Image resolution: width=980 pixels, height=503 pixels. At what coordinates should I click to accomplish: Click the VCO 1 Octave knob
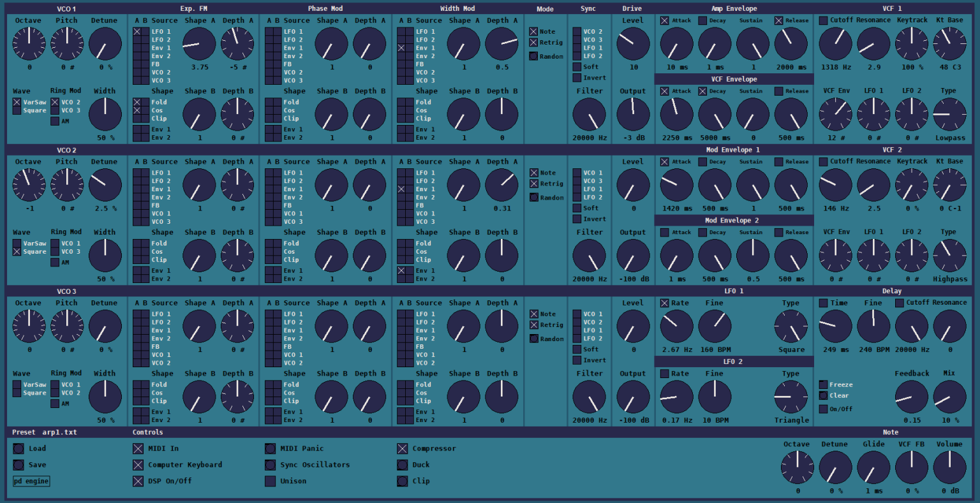pos(29,44)
